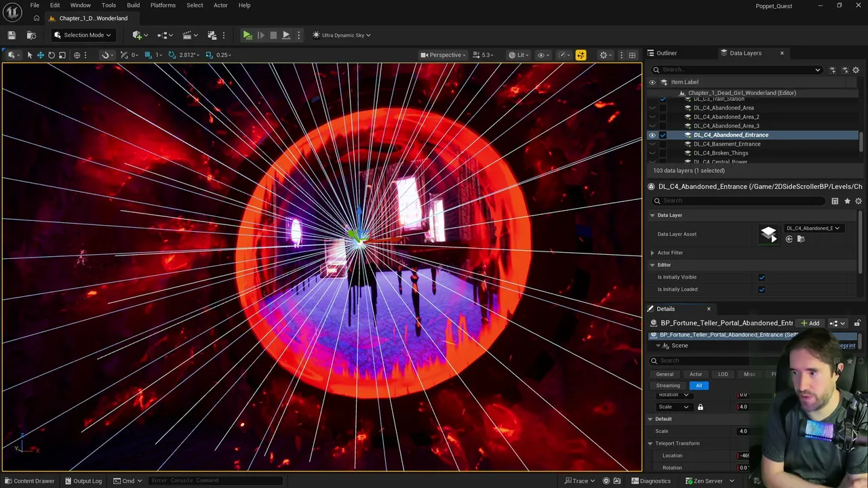Screen dimensions: 868x488
Task: Uncheck Is Initially Visible
Action: (762, 277)
